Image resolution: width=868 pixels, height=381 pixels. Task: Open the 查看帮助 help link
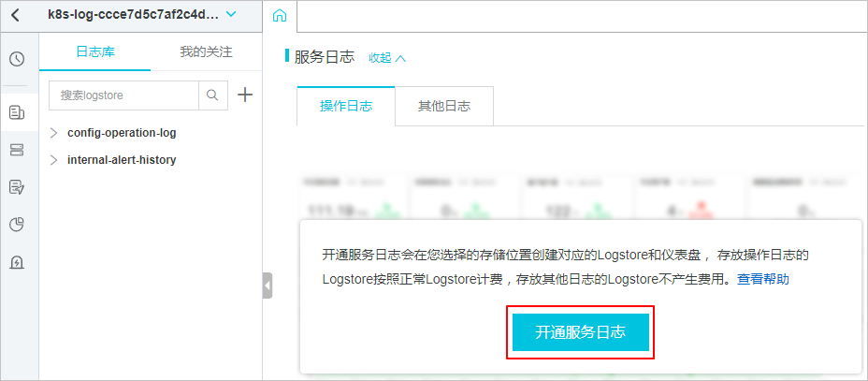tap(763, 279)
